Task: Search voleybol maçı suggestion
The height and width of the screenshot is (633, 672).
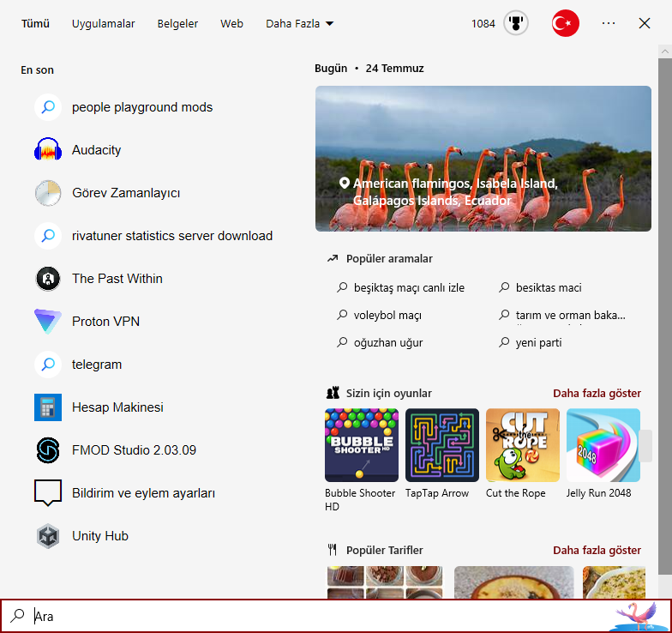Action: tap(379, 316)
